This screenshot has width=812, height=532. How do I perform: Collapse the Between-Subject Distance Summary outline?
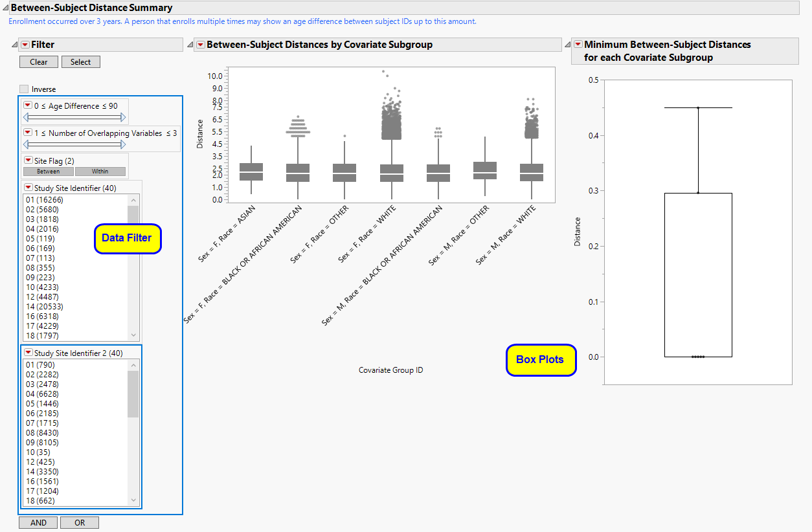(6, 8)
